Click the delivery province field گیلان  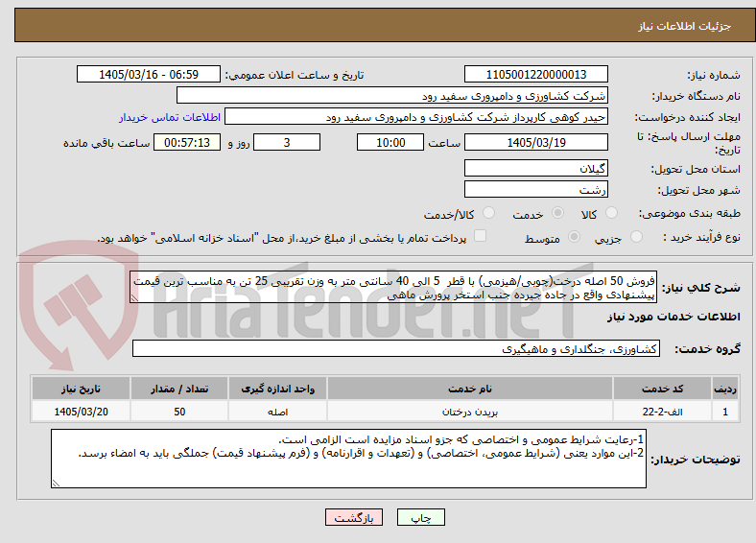536,168
